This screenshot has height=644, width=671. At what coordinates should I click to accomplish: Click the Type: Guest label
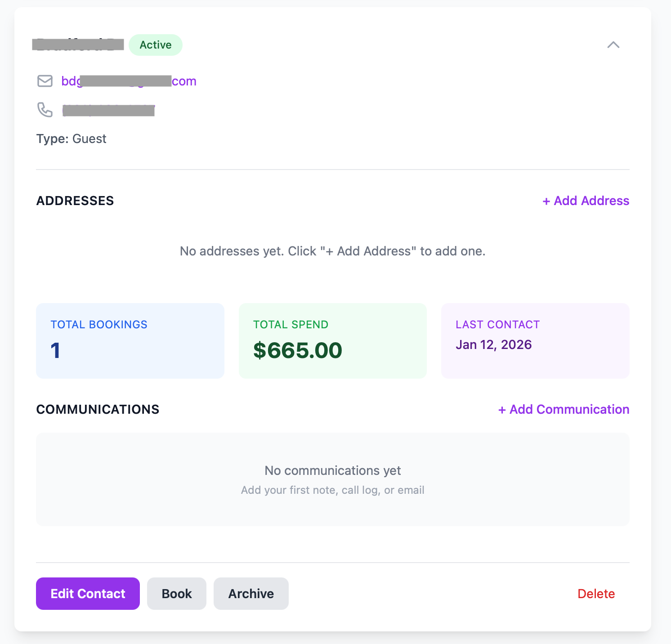pyautogui.click(x=72, y=139)
